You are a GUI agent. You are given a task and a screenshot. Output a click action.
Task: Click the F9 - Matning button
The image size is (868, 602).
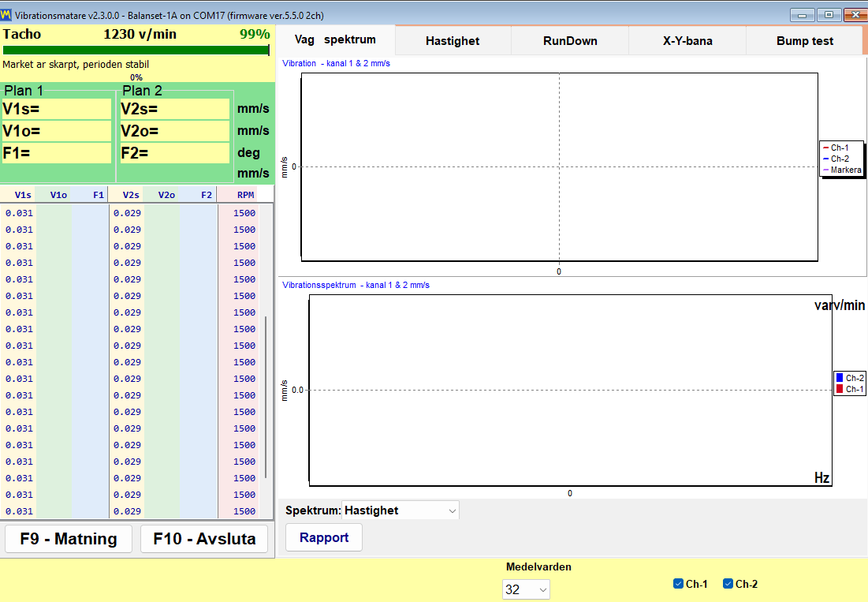69,539
